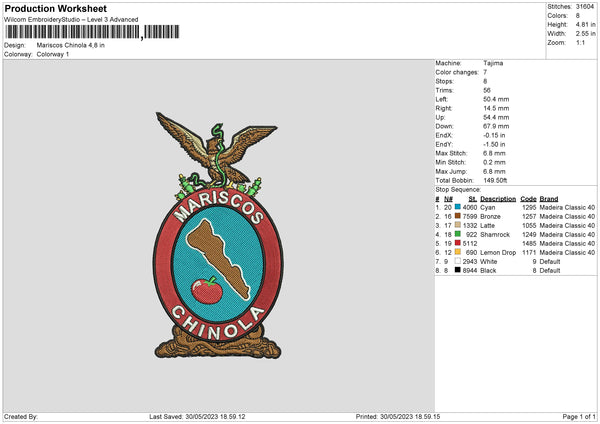Viewport: 600px width, 424px height.
Task: Click the Shamrock green color swatch
Action: tap(457, 234)
